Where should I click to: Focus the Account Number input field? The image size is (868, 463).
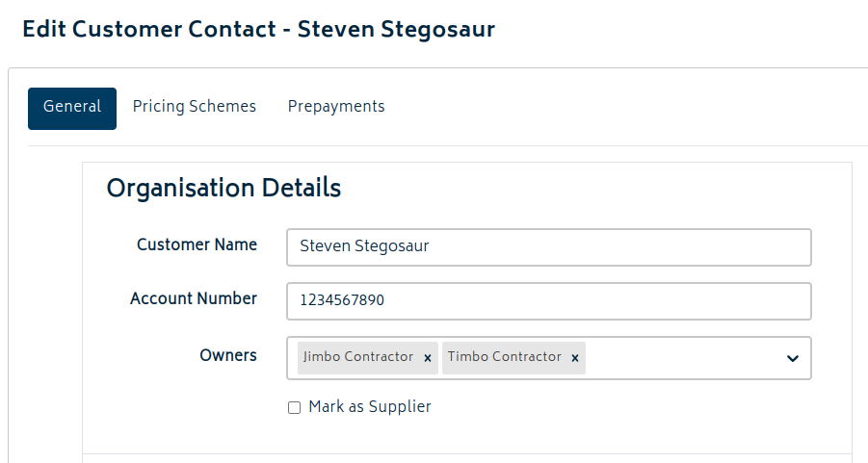549,300
